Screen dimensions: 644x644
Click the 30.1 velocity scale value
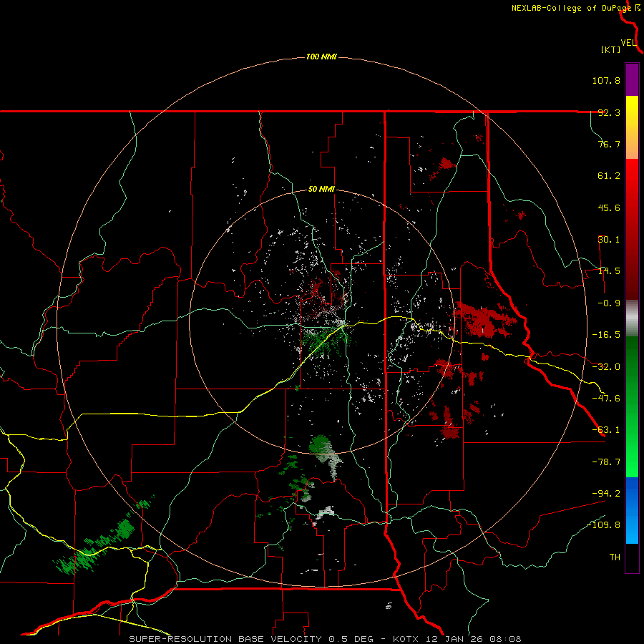(609, 240)
